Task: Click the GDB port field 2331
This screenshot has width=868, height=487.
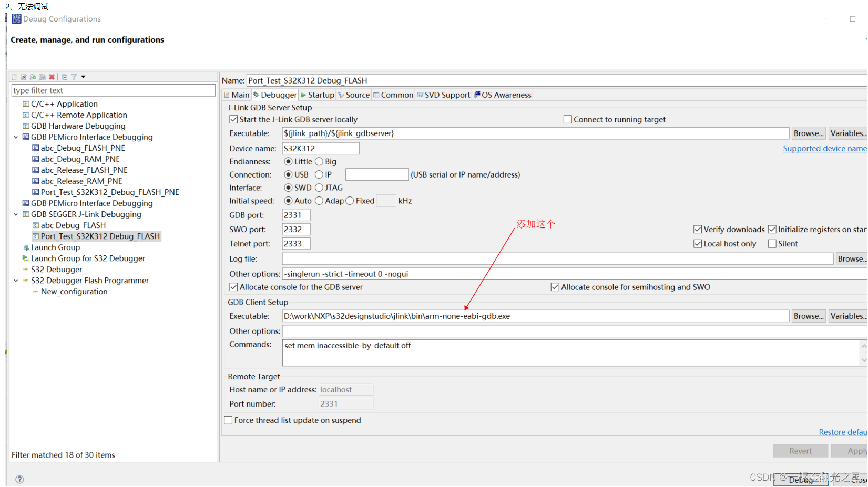Action: pos(296,215)
